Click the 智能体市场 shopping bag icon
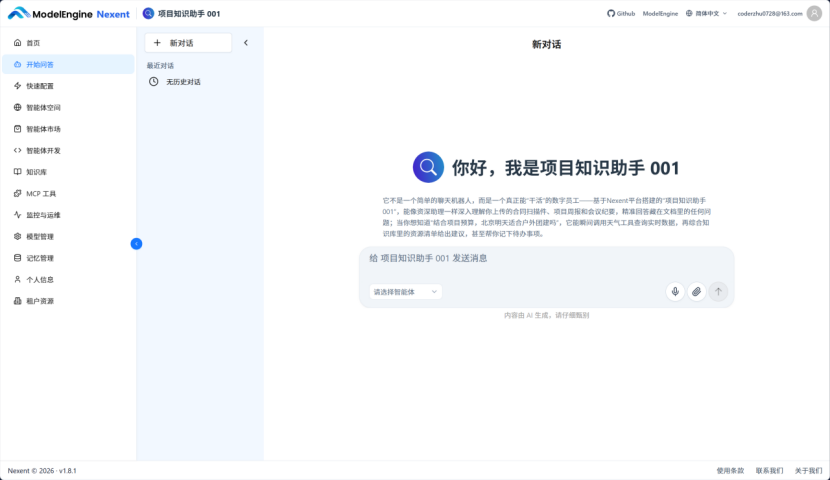The image size is (830, 480). coord(17,129)
